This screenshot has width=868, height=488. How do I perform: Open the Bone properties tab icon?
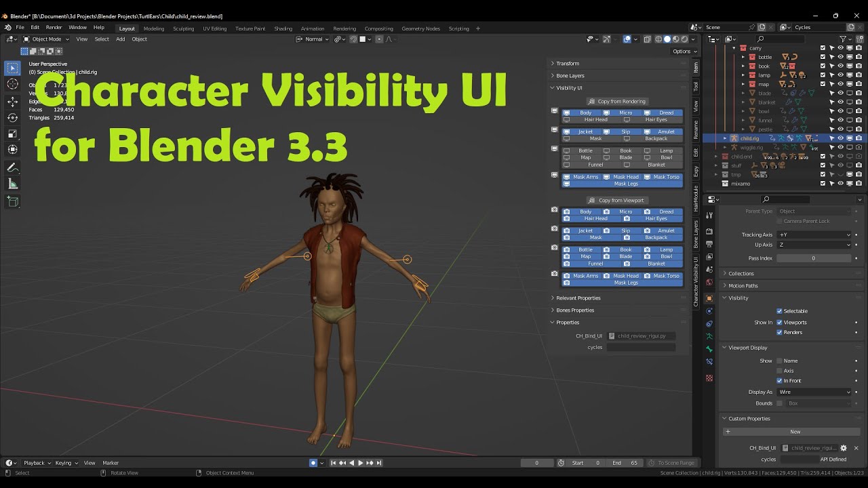coord(709,349)
